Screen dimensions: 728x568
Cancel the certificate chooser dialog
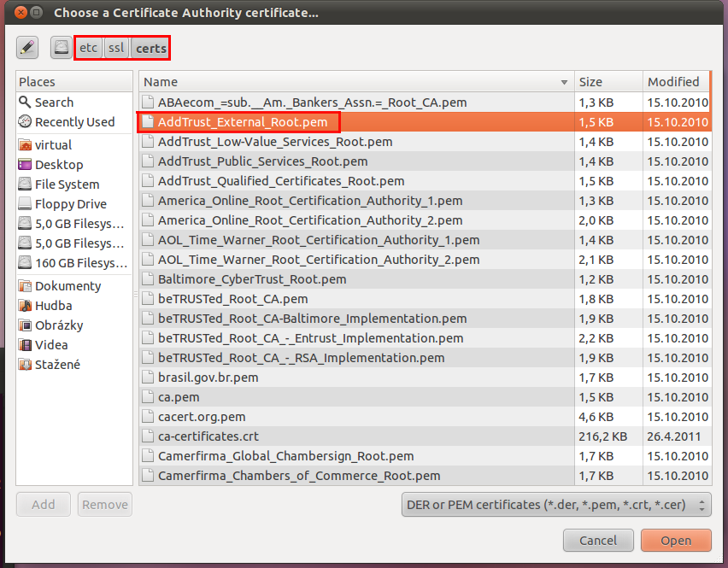tap(598, 541)
